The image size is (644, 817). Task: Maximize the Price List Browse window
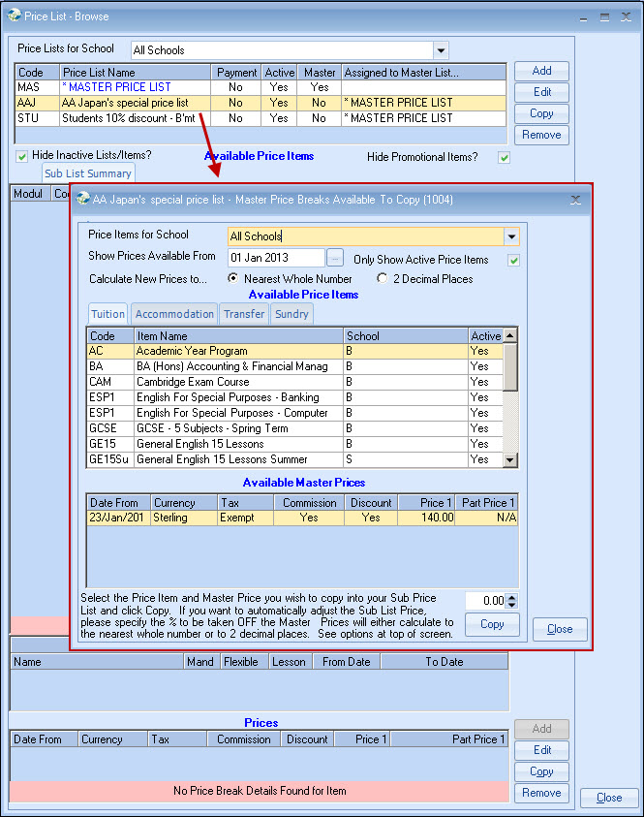(604, 16)
